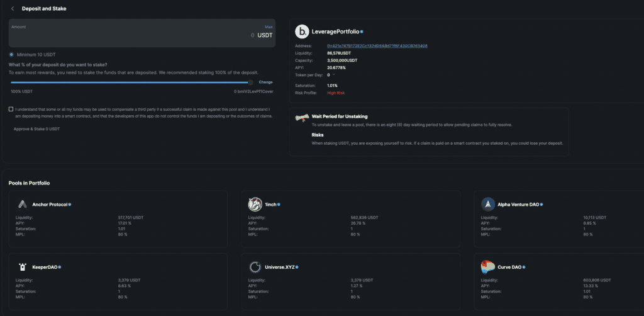
Task: Click the KeeperDAO castle icon
Action: 22,267
